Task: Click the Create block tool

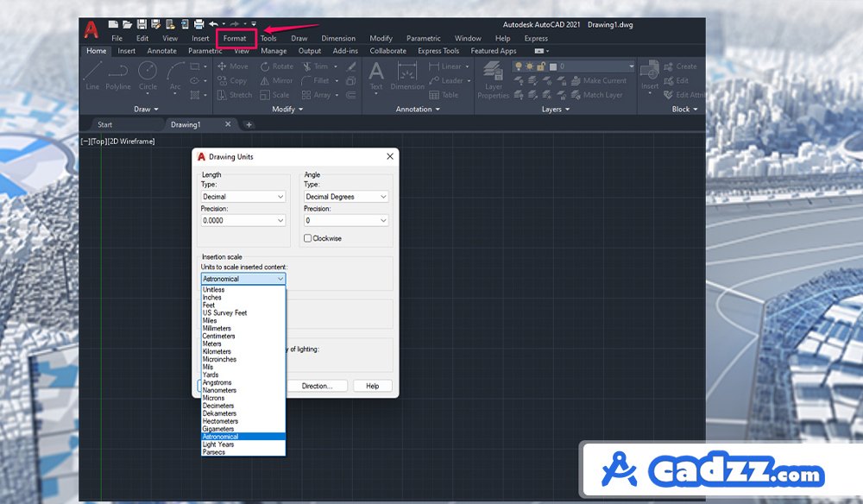Action: coord(681,66)
